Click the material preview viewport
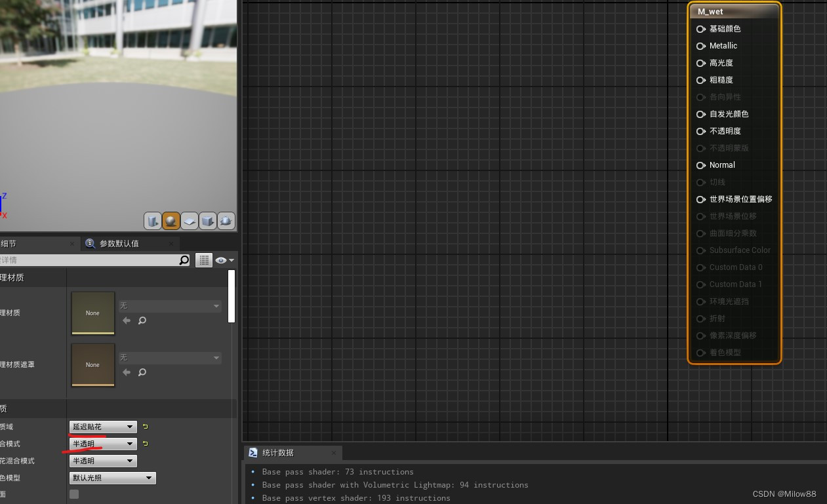The width and height of the screenshot is (827, 504). pos(118,115)
